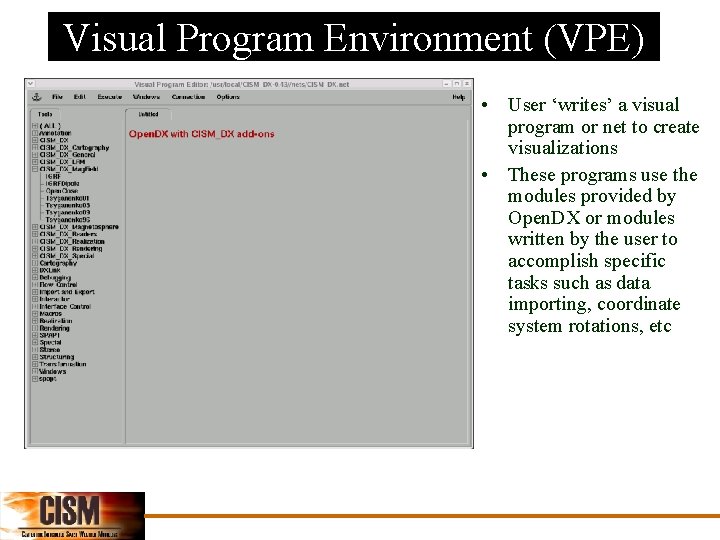
Task: Expand the spapt category
Action: (35, 379)
